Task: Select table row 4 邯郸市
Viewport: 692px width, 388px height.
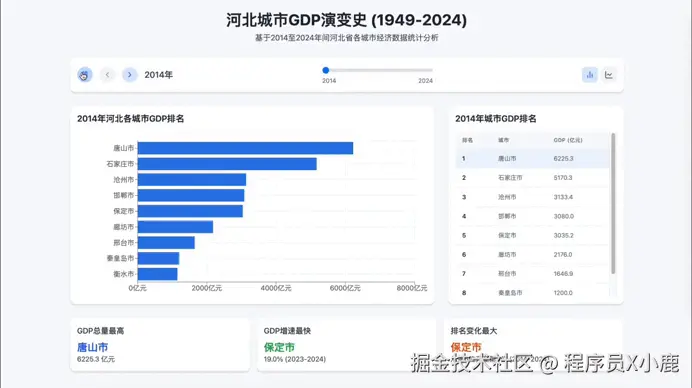Action: (x=532, y=216)
